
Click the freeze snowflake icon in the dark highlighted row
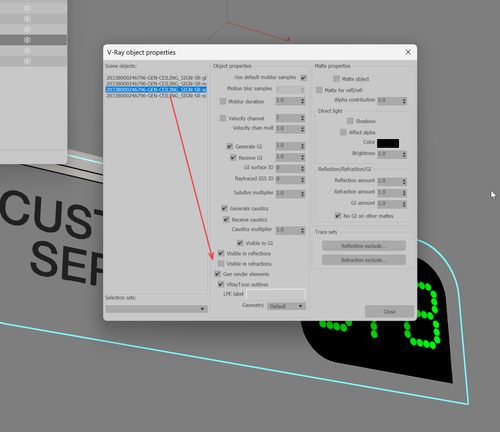(x=27, y=40)
